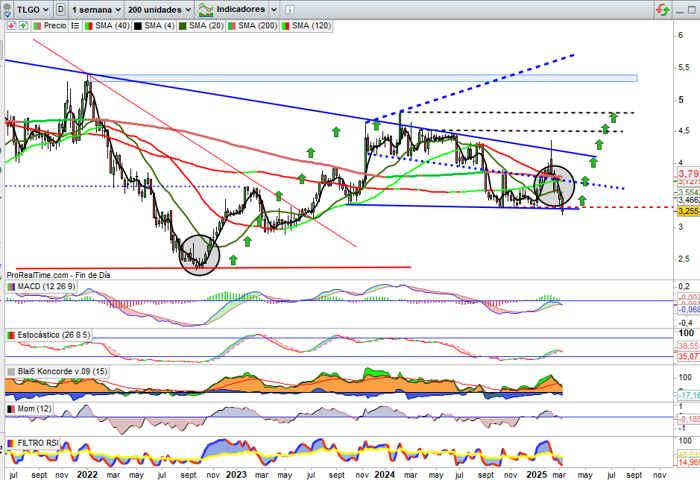Click the 2022 label on time axis

[87, 474]
